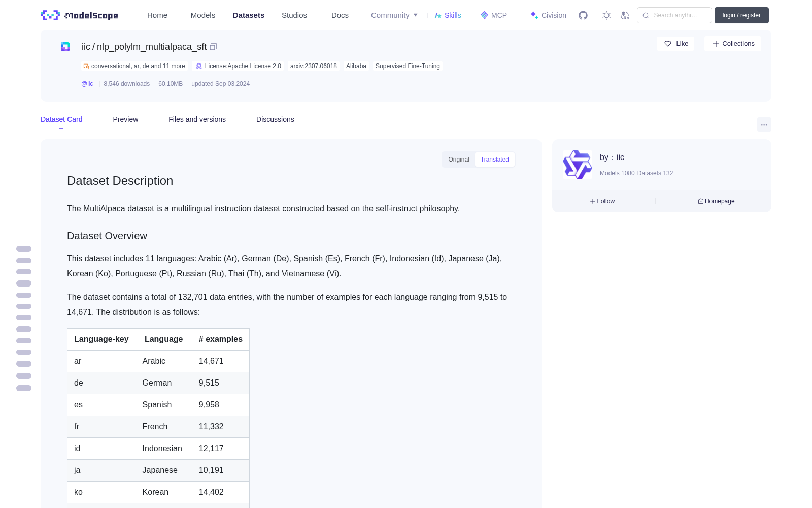Image resolution: width=812 pixels, height=508 pixels.
Task: Click the iic organization name in title
Action: 86,47
